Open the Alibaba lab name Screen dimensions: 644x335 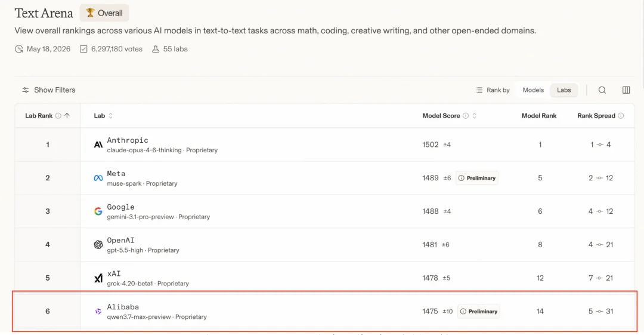point(123,306)
